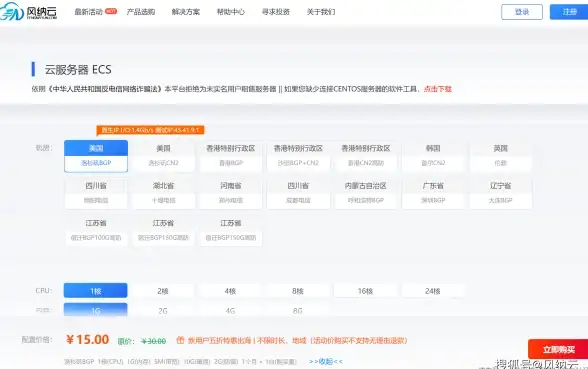Click the HOT badge next to 最新活动

pos(111,11)
